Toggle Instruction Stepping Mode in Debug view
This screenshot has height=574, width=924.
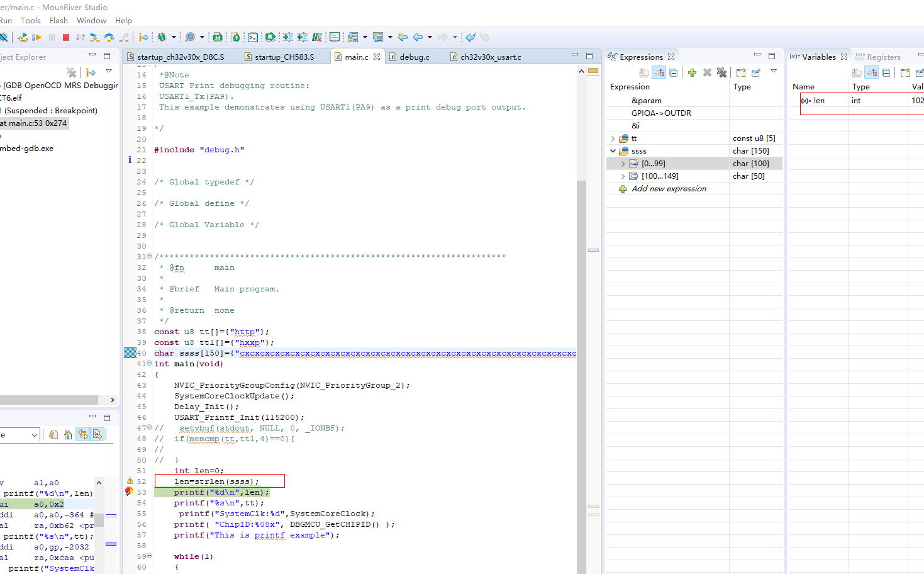point(91,73)
